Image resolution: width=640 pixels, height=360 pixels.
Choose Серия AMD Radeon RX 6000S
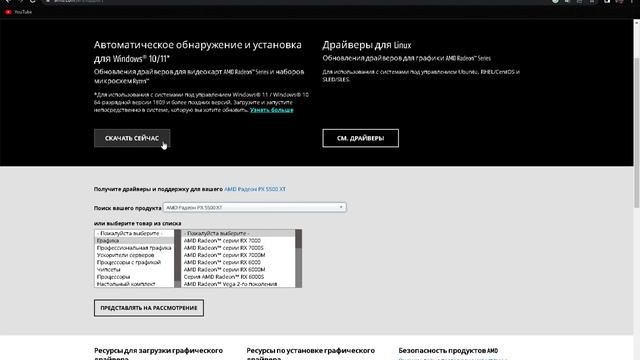[x=238, y=277]
